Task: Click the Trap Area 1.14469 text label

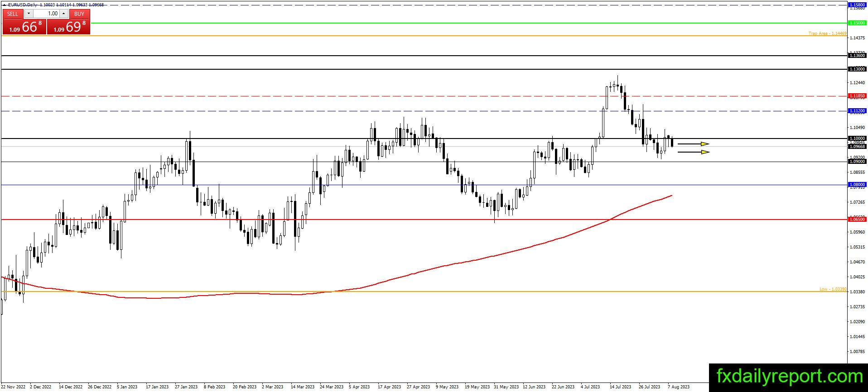Action: [x=827, y=33]
